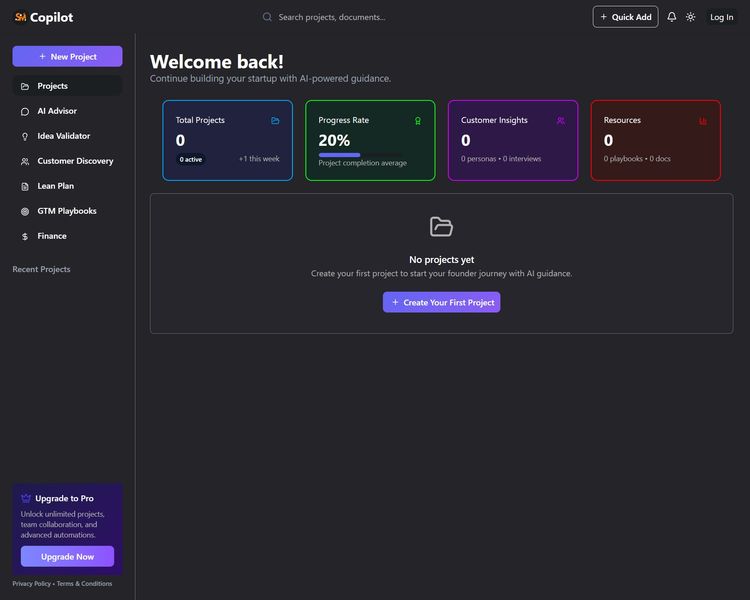Click the award icon in Progress Rate card
Image resolution: width=750 pixels, height=600 pixels.
(x=418, y=121)
